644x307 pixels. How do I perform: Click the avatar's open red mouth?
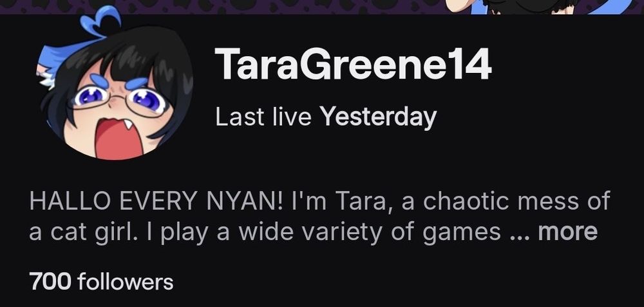tap(118, 138)
